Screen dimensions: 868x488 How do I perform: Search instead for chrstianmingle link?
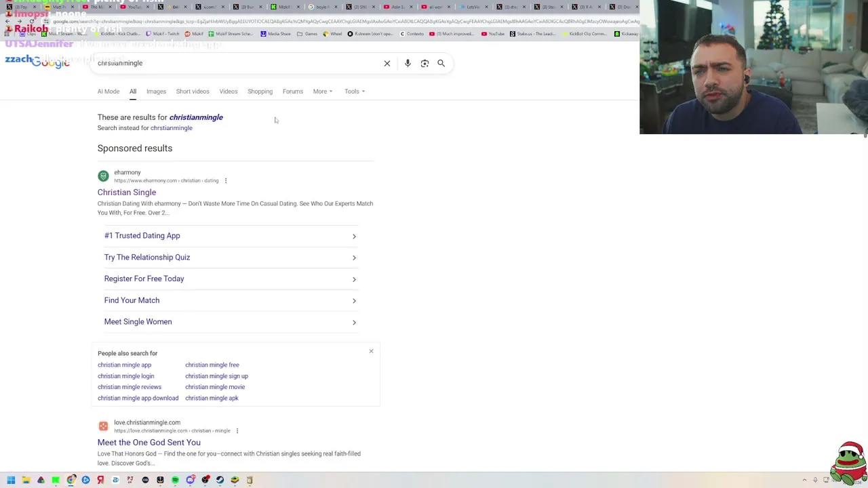click(x=172, y=128)
